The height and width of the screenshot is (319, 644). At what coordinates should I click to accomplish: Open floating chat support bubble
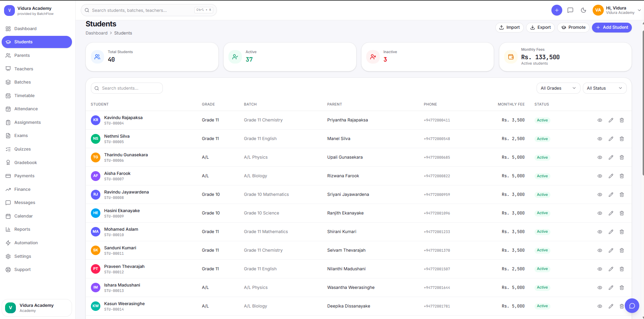tap(632, 306)
